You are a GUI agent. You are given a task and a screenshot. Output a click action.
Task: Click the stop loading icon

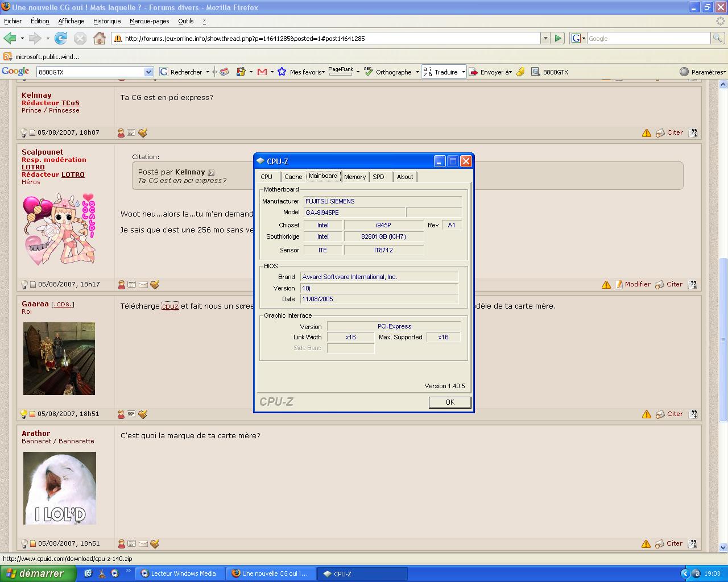(80, 38)
